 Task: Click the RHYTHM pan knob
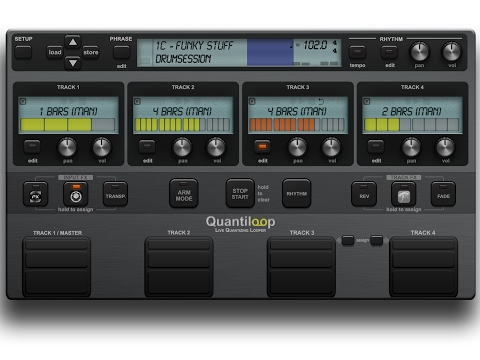tap(419, 51)
